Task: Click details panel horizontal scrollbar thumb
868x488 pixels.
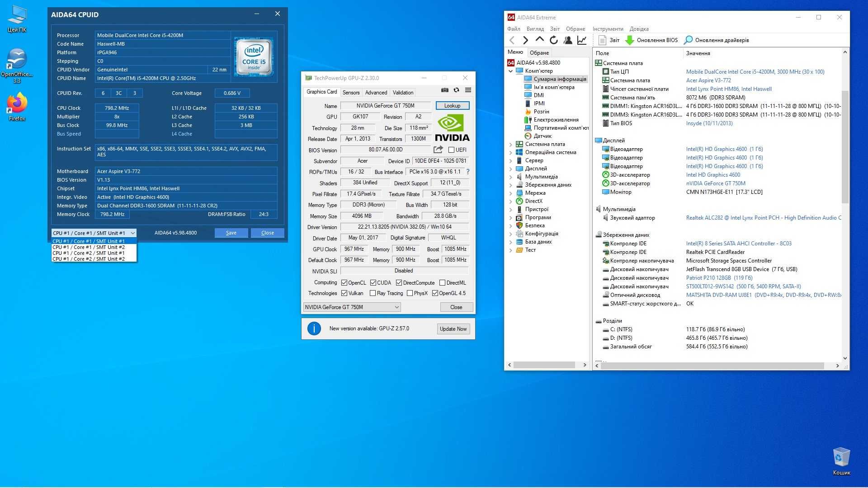Action: pyautogui.click(x=713, y=366)
